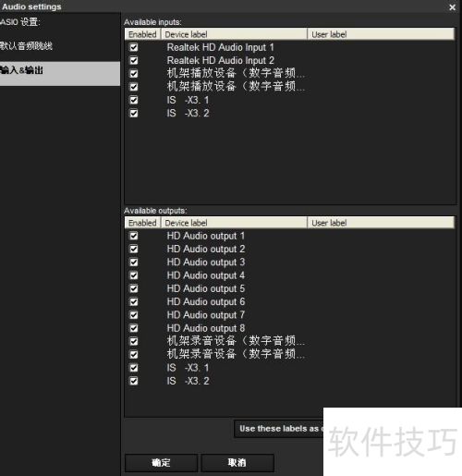Image resolution: width=462 pixels, height=476 pixels.
Task: Disable the HD Audio output 4 checkbox
Action: [134, 275]
